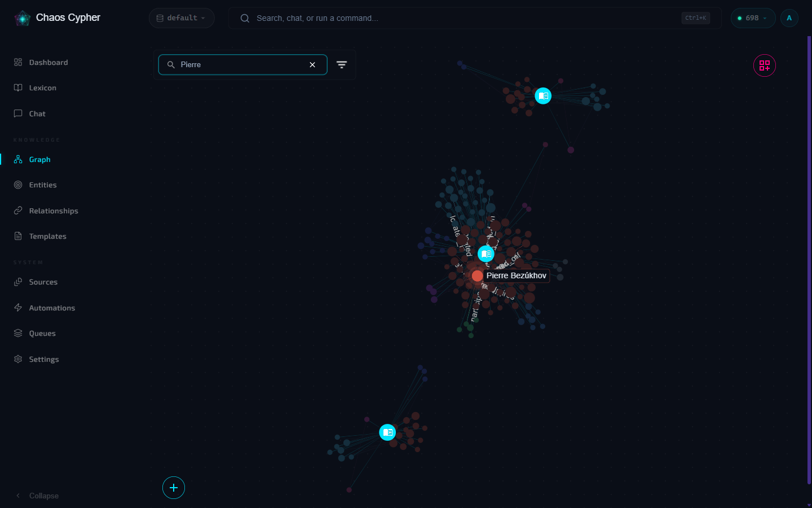Screen dimensions: 812x508
Task: Click the Chaos Cypher logo icon
Action: click(23, 18)
